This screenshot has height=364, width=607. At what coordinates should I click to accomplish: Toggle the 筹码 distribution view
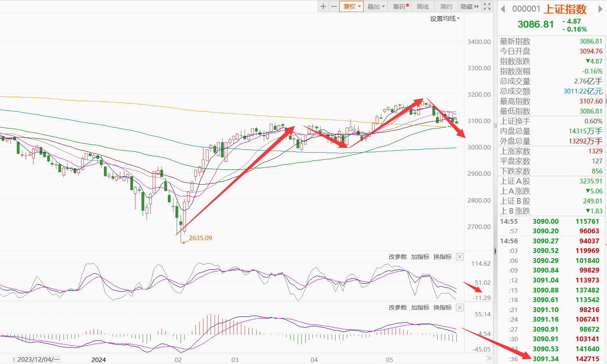pyautogui.click(x=400, y=6)
